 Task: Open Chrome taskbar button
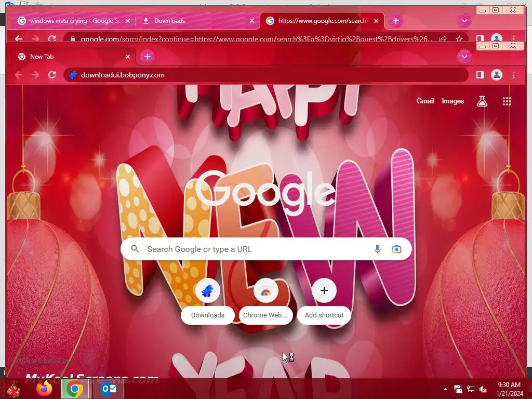click(75, 389)
